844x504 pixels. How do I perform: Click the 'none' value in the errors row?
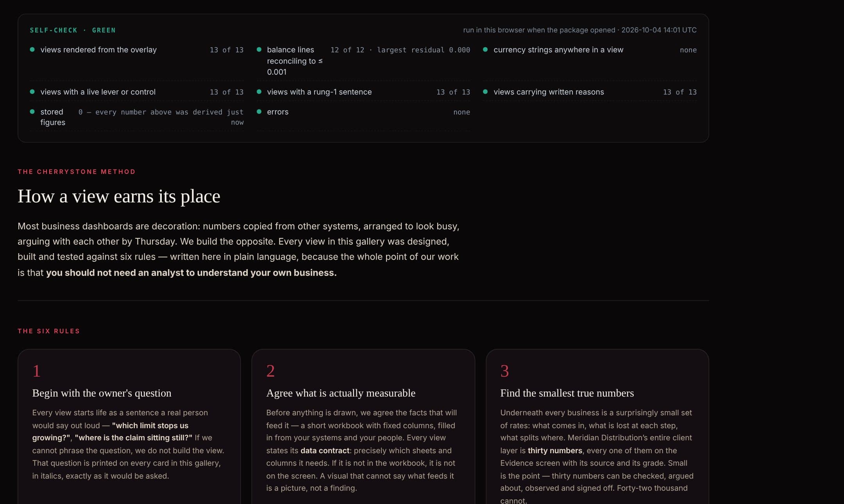point(461,112)
